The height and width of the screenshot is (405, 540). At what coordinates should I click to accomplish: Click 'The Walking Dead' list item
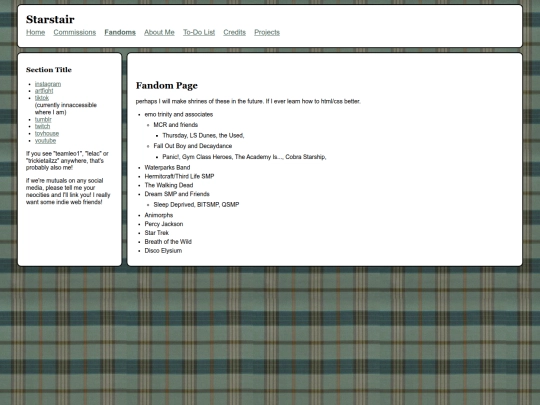(169, 185)
